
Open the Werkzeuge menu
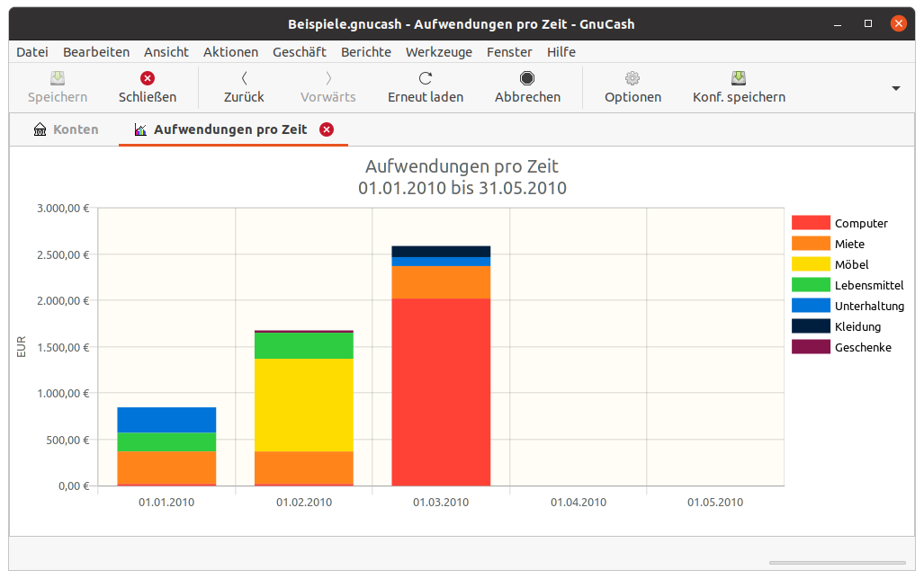(x=438, y=52)
